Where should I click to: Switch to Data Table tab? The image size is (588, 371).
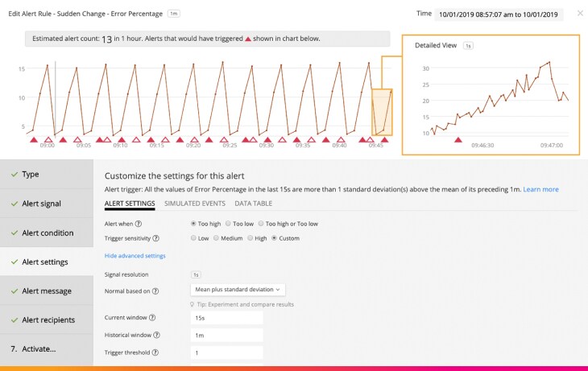point(253,204)
